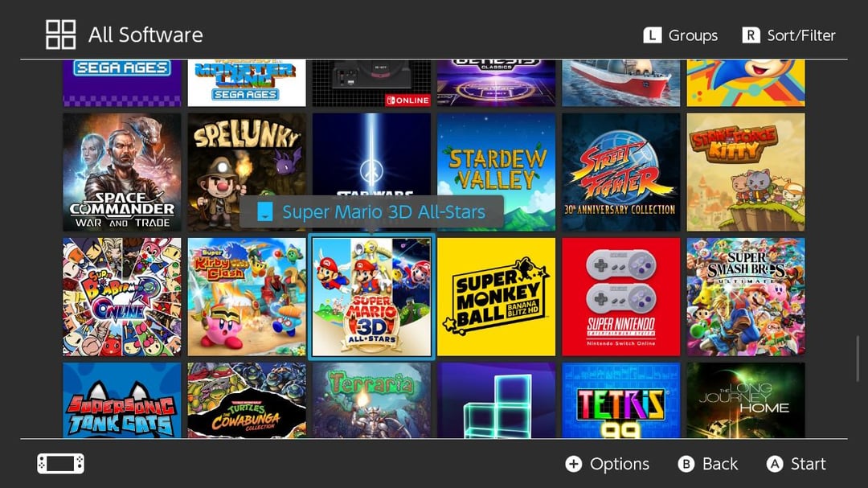Image resolution: width=868 pixels, height=488 pixels.
Task: Click the vertical scrollbar indicator
Action: 858,359
